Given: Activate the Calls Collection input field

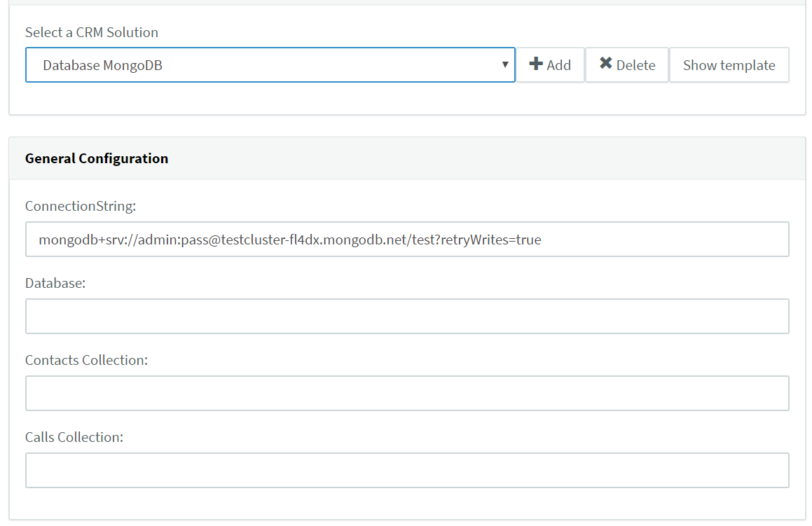Looking at the screenshot, I should click(407, 470).
